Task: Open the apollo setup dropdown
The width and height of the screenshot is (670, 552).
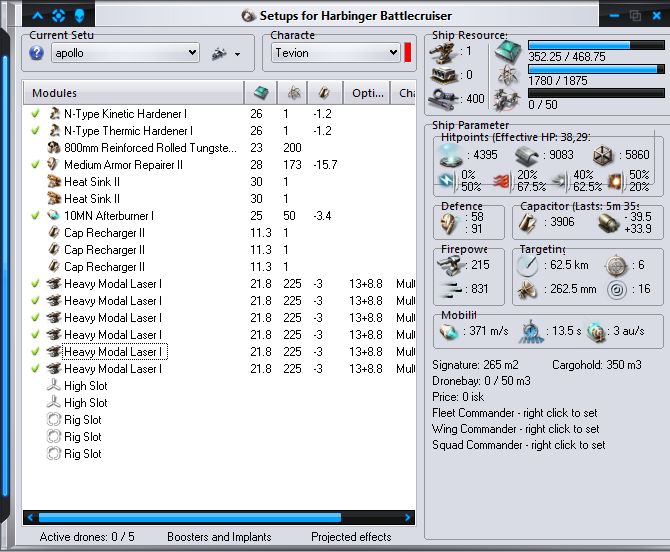Action: coord(125,53)
